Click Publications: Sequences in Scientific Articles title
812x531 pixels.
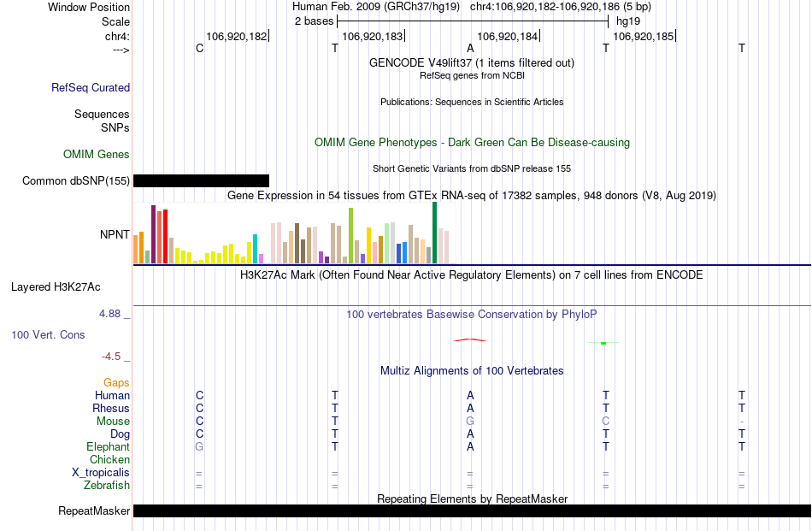pyautogui.click(x=472, y=102)
